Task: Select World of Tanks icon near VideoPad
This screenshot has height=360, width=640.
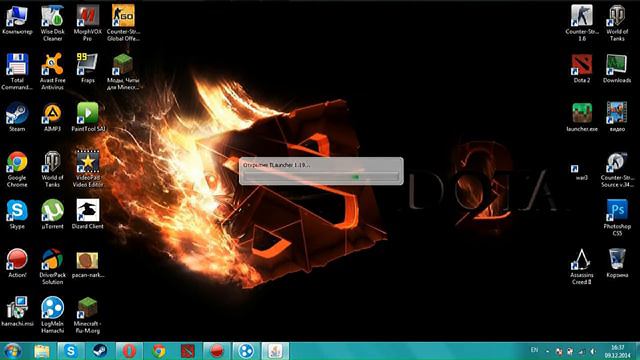Action: (52, 169)
